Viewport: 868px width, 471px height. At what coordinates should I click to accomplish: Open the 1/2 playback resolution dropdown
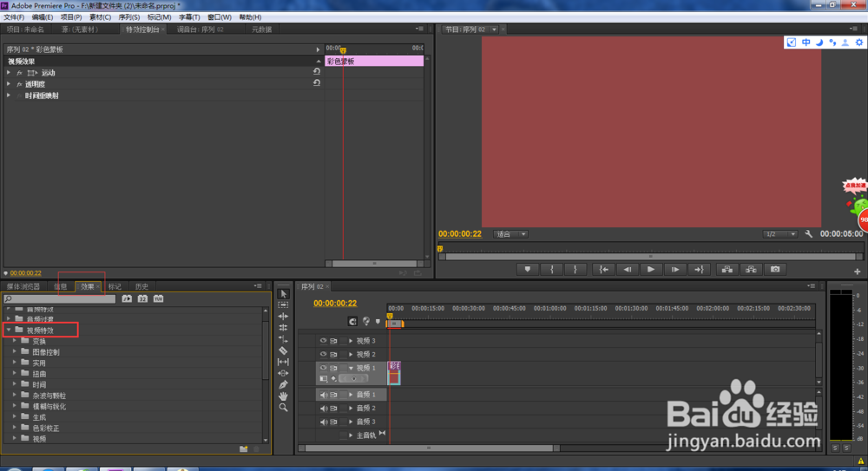pyautogui.click(x=780, y=234)
